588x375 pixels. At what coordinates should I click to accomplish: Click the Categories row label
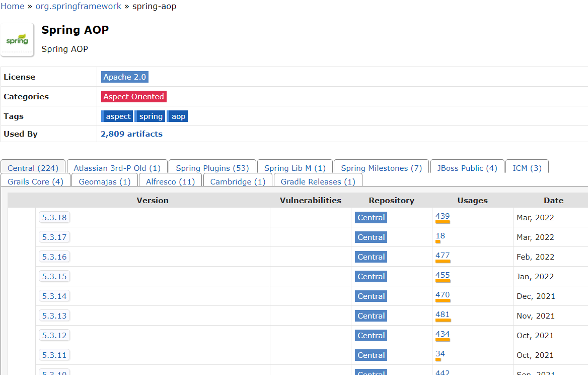click(26, 96)
